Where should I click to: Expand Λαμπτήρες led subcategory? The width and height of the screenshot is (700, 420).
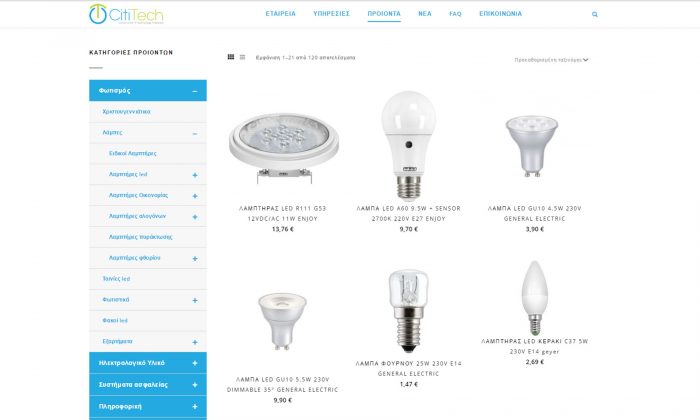point(195,175)
